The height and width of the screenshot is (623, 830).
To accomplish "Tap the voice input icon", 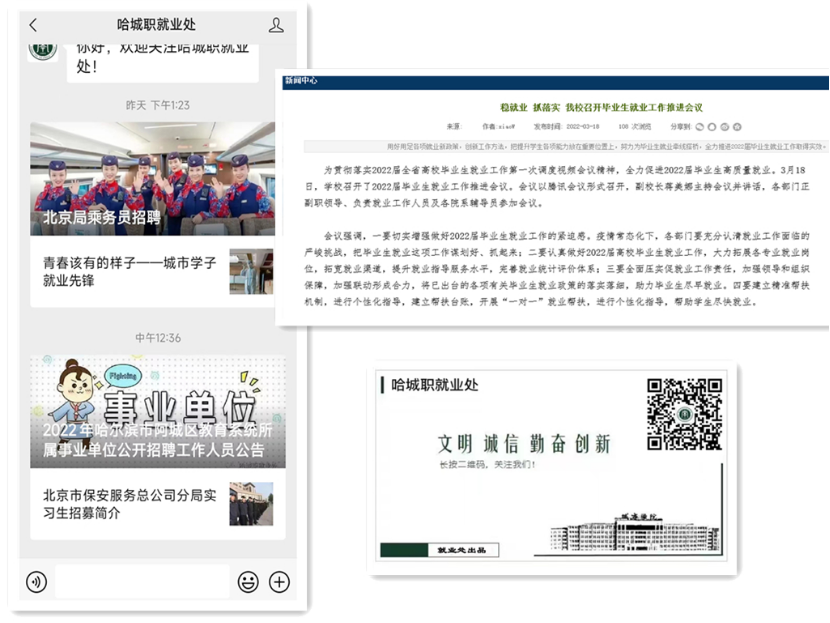I will [37, 582].
